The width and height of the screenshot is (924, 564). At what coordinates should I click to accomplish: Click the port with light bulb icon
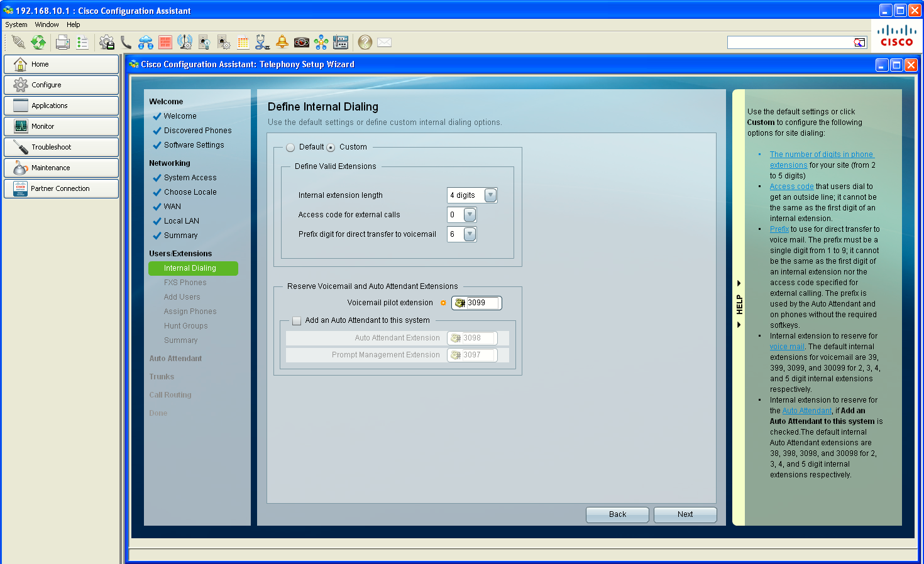click(204, 42)
